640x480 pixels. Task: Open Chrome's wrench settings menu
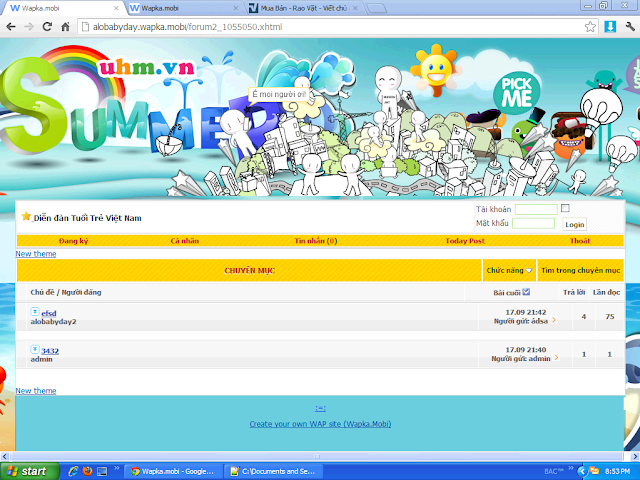point(629,25)
